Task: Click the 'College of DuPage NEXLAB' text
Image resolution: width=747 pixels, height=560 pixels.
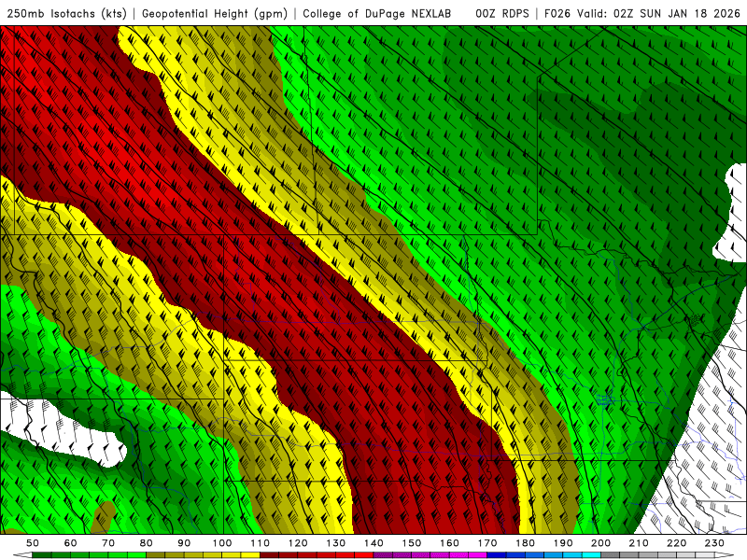Action: coord(377,13)
